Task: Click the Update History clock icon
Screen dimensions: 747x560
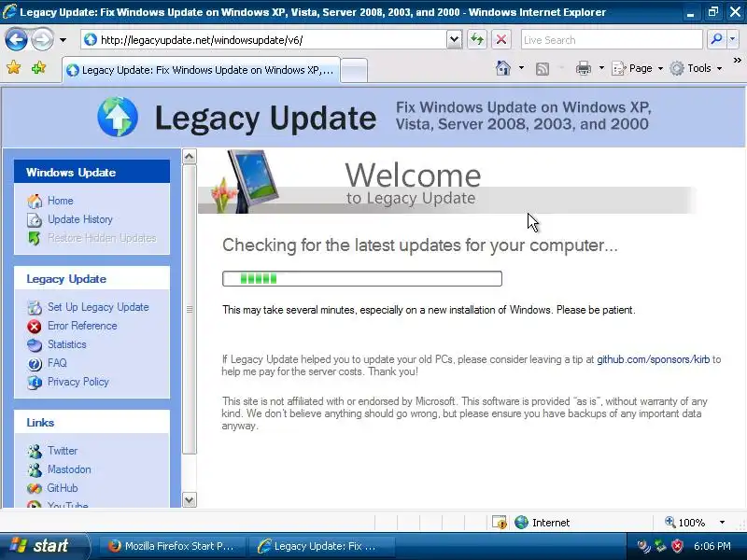Action: 35,219
